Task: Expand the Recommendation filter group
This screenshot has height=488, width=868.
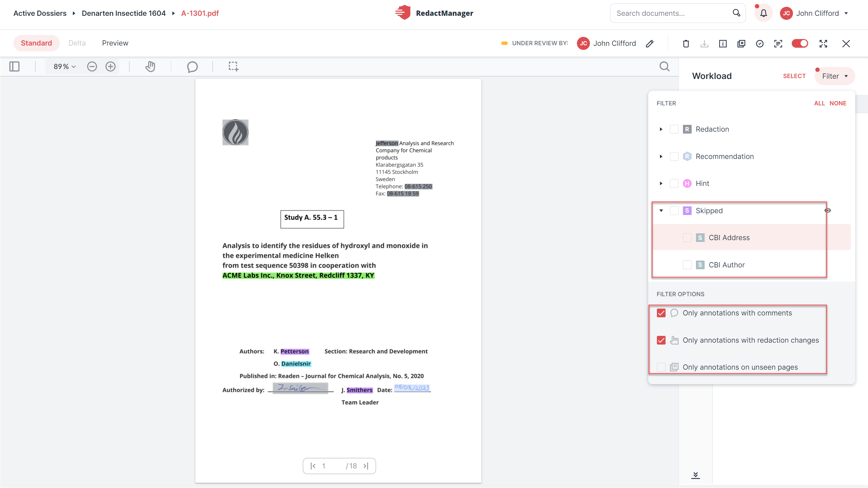Action: 661,156
